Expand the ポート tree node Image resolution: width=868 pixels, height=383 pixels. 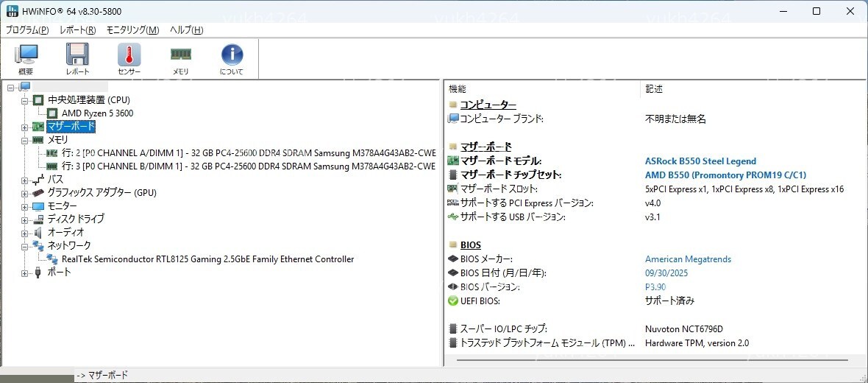click(x=24, y=272)
